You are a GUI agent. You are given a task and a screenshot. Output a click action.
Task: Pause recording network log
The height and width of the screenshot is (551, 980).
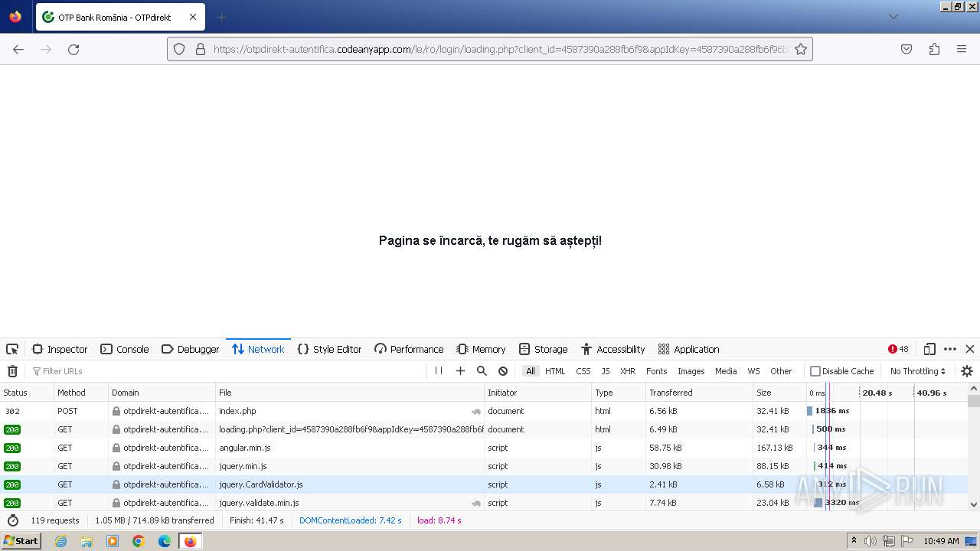[x=439, y=371]
